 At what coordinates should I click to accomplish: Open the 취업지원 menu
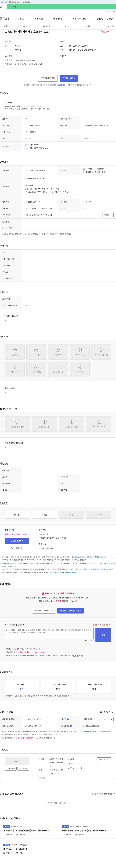coord(39,19)
